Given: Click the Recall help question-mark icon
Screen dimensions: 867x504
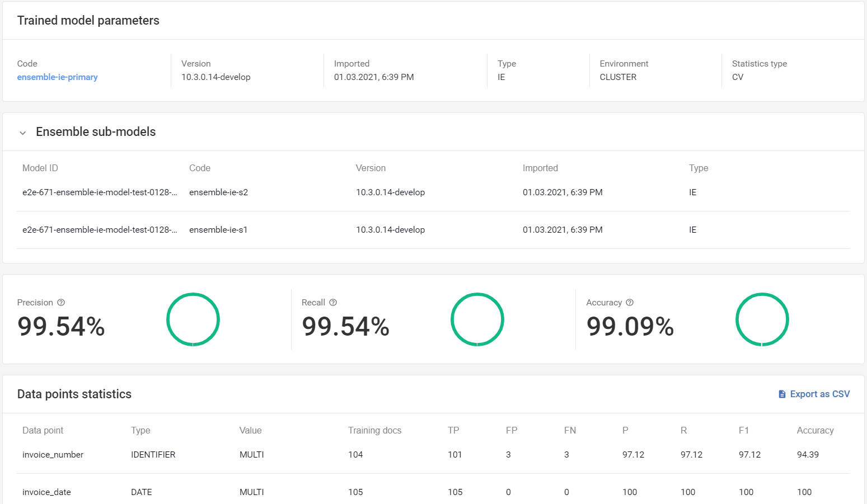Looking at the screenshot, I should [x=333, y=303].
